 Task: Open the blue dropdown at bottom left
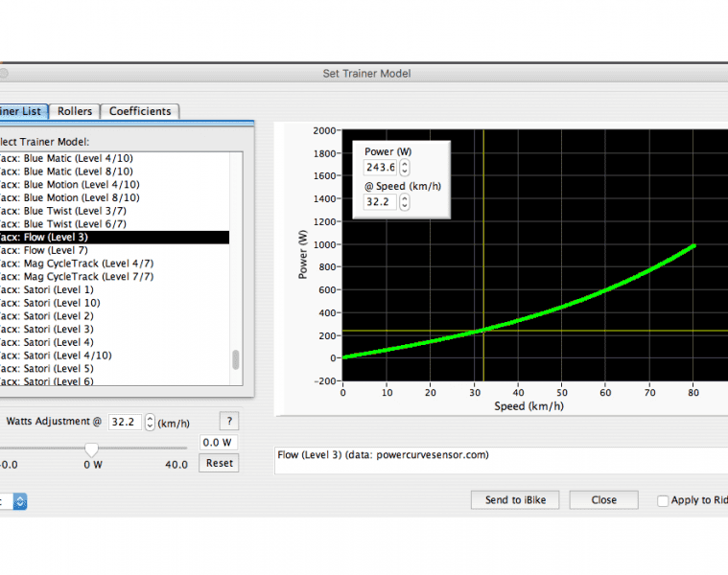[19, 500]
